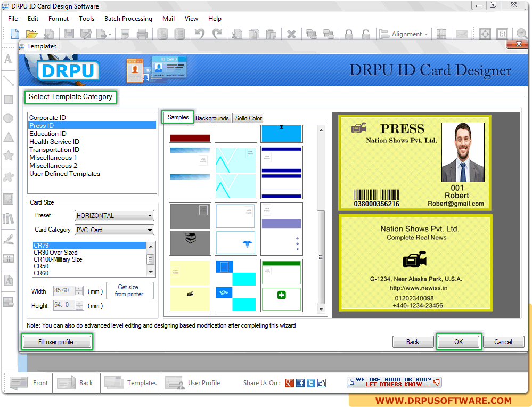Select the Samples tab
The image size is (532, 407).
(x=178, y=117)
